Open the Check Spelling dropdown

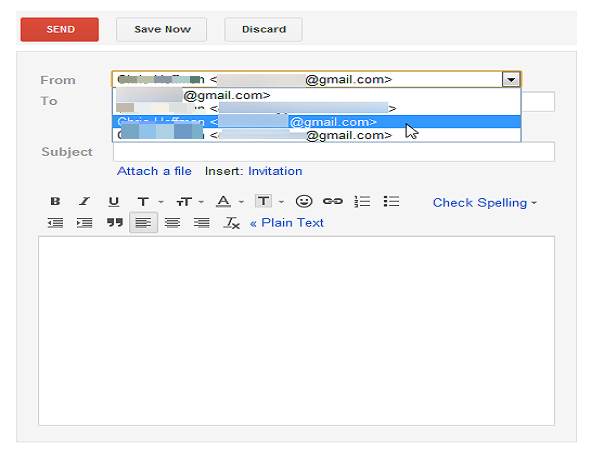coord(485,203)
